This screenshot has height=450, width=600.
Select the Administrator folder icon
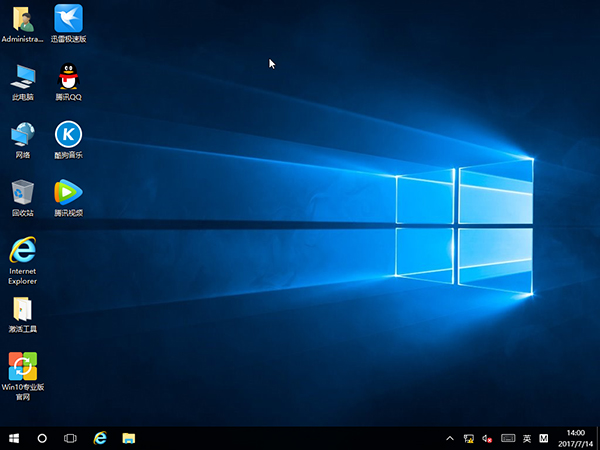point(22,19)
